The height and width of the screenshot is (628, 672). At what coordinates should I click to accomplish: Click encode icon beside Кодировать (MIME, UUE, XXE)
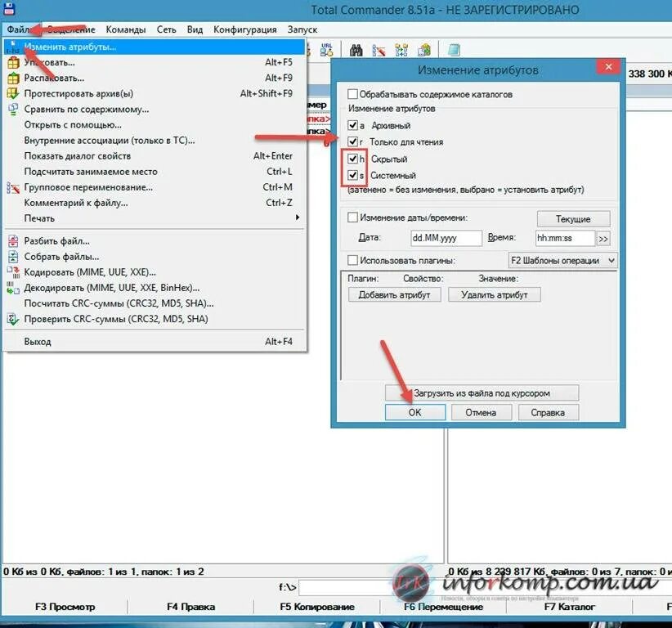click(13, 272)
